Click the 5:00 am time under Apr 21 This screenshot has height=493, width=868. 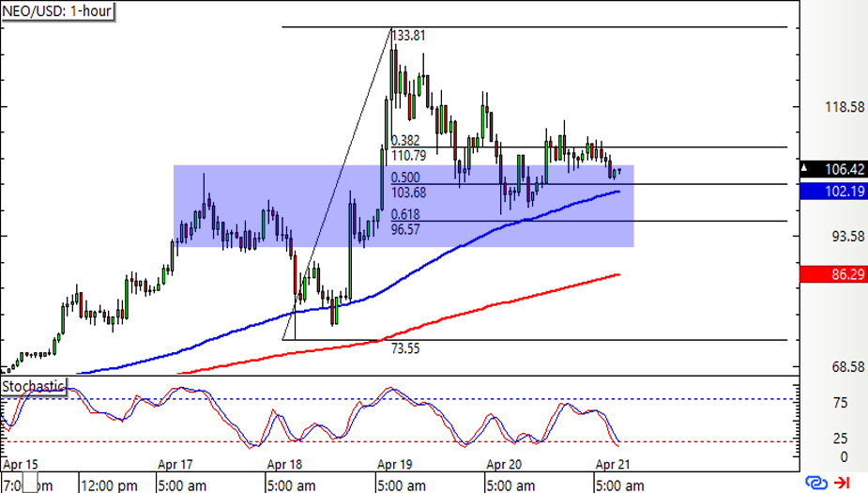619,485
